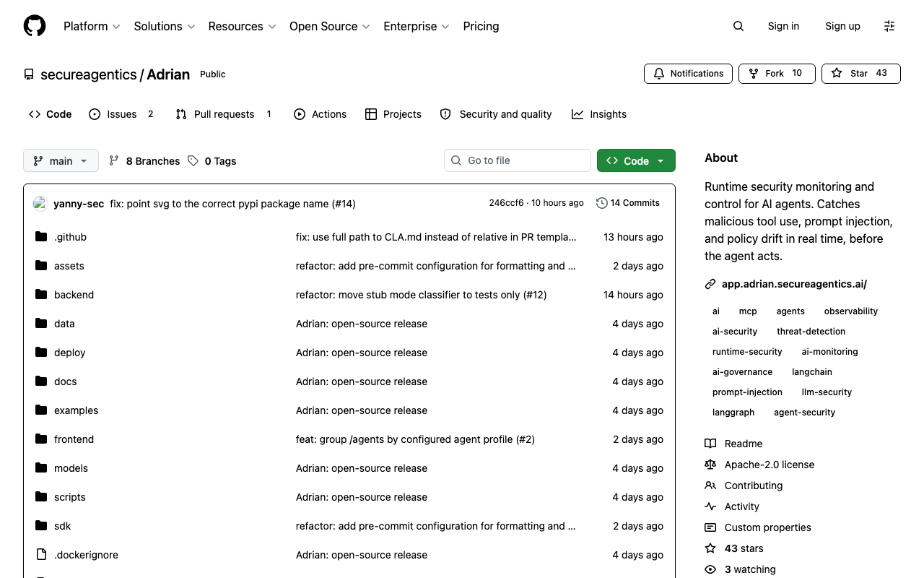Open the Insights tab
The image size is (924, 578).
tap(599, 114)
